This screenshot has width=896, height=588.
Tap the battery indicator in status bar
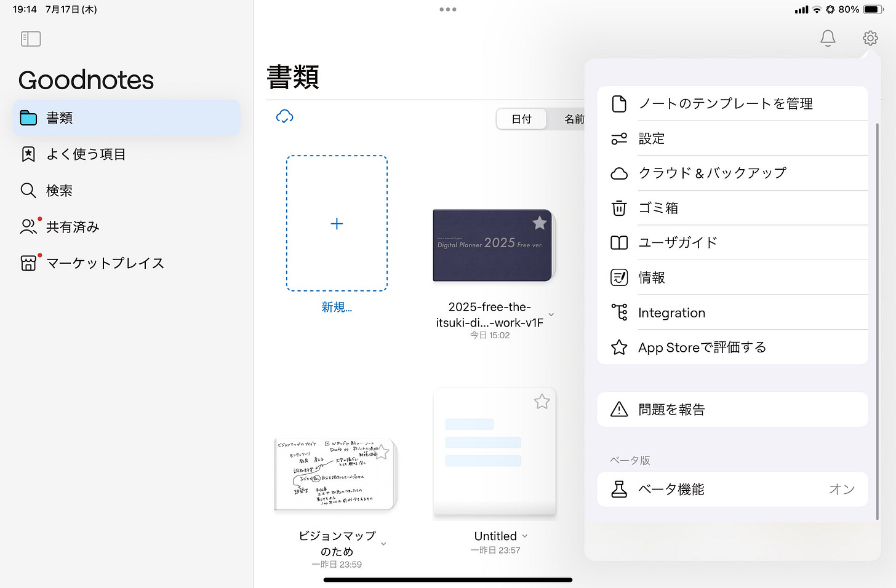coord(874,9)
